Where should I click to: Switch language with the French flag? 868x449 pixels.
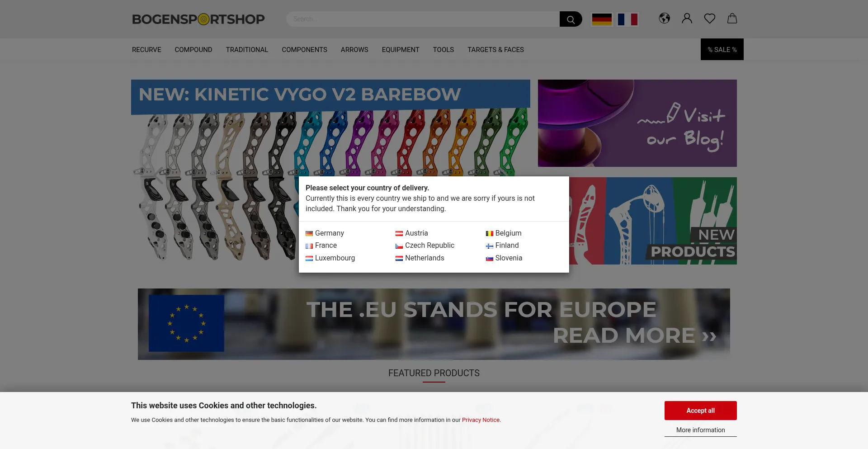pos(627,19)
